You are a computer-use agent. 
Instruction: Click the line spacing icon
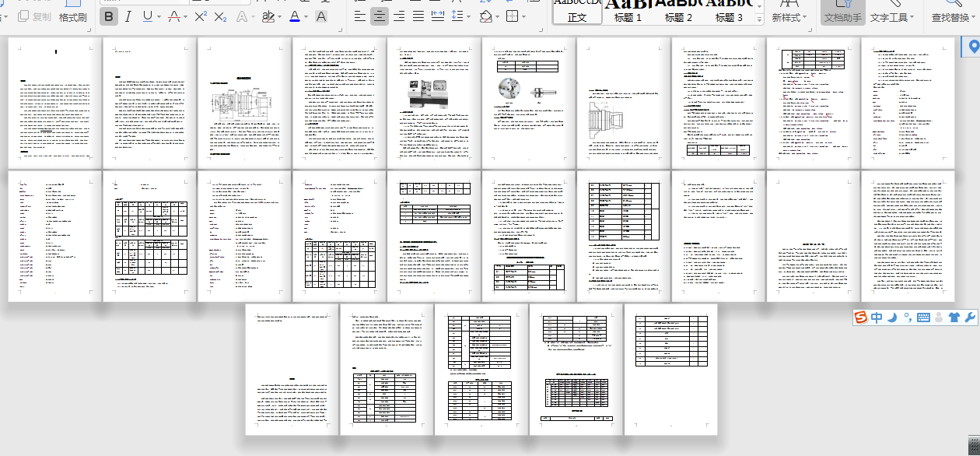457,16
